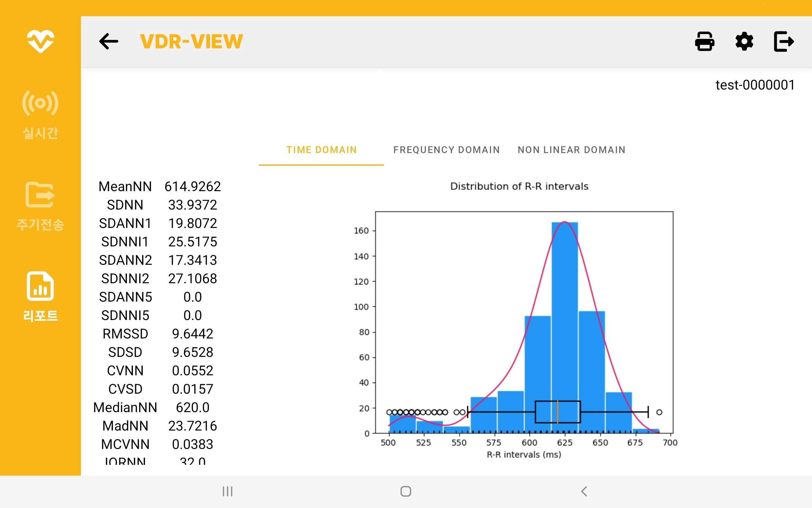This screenshot has height=508, width=812.
Task: Open the 실시간 real-time monitoring section
Action: [40, 115]
